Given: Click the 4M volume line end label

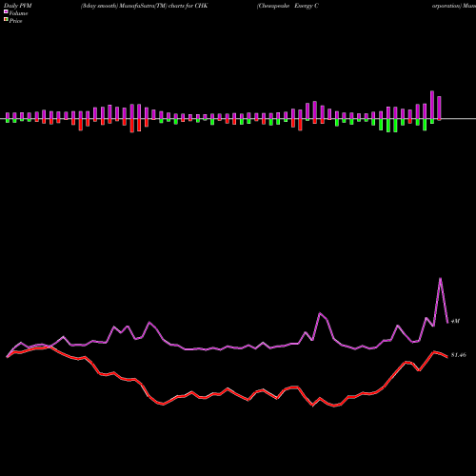Looking at the screenshot, I should 455,321.
